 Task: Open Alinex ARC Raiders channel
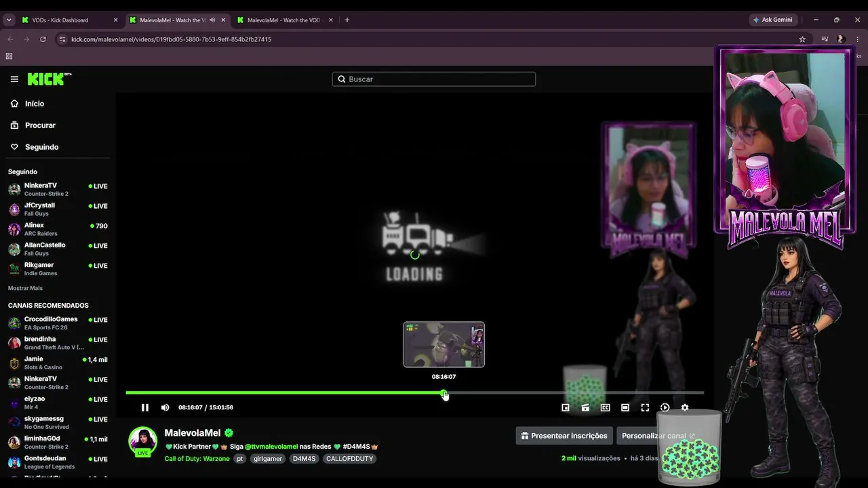58,229
